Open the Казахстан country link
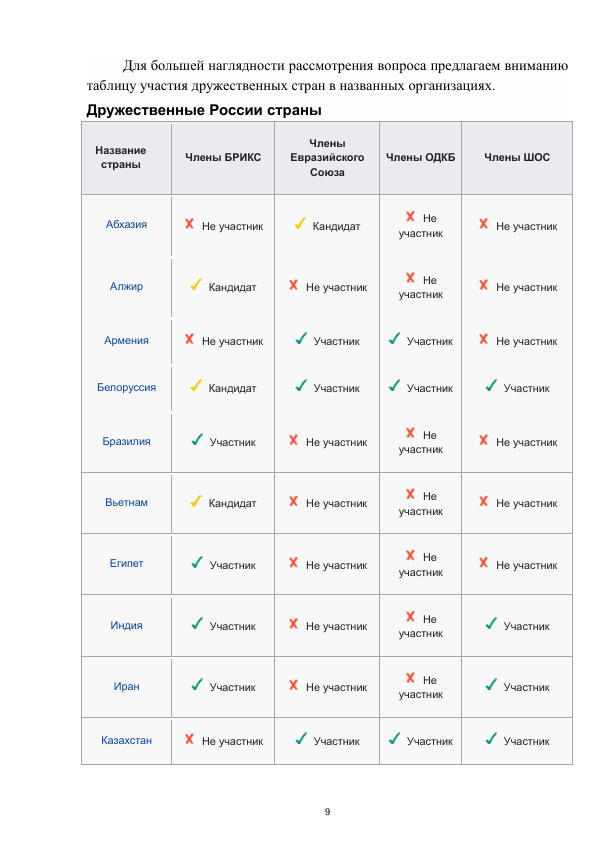 [x=126, y=740]
